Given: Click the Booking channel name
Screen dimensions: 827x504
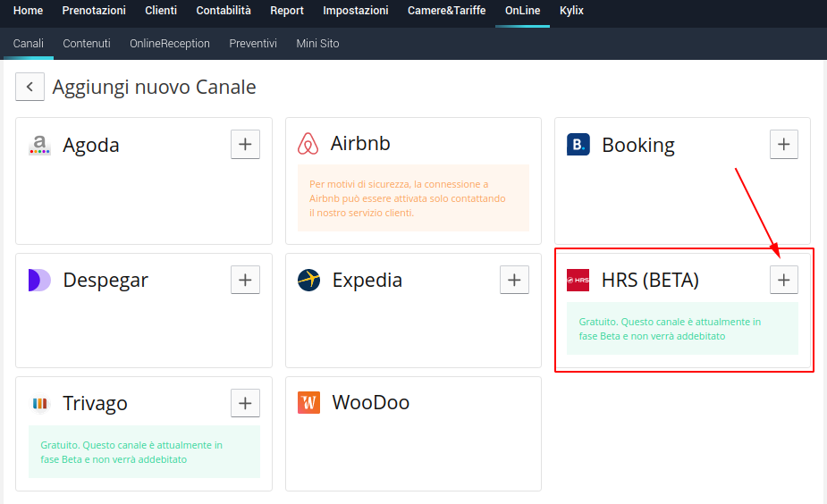Looking at the screenshot, I should 638,145.
